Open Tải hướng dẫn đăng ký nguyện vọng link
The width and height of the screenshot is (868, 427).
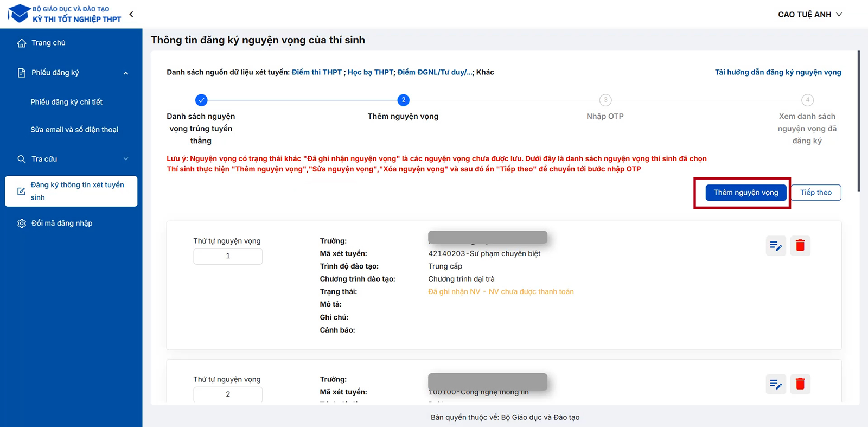click(777, 72)
